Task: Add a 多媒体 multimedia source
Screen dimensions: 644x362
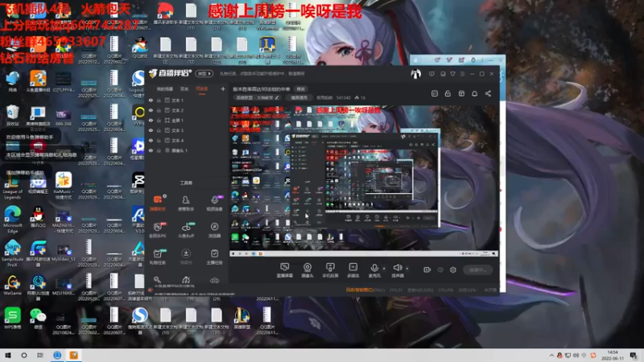Action: pos(353,270)
